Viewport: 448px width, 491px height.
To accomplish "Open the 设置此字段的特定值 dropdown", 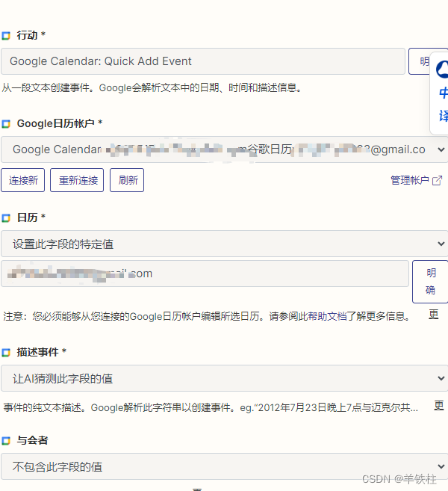I will (224, 244).
